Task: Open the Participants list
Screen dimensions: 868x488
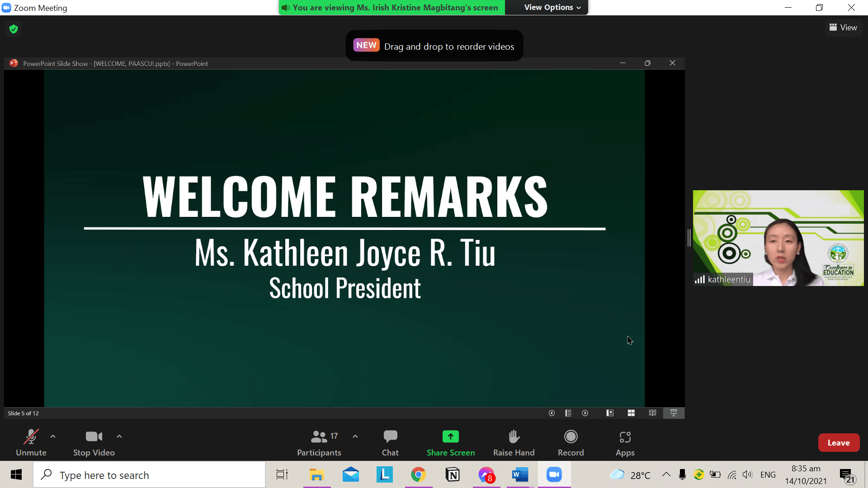Action: 319,442
